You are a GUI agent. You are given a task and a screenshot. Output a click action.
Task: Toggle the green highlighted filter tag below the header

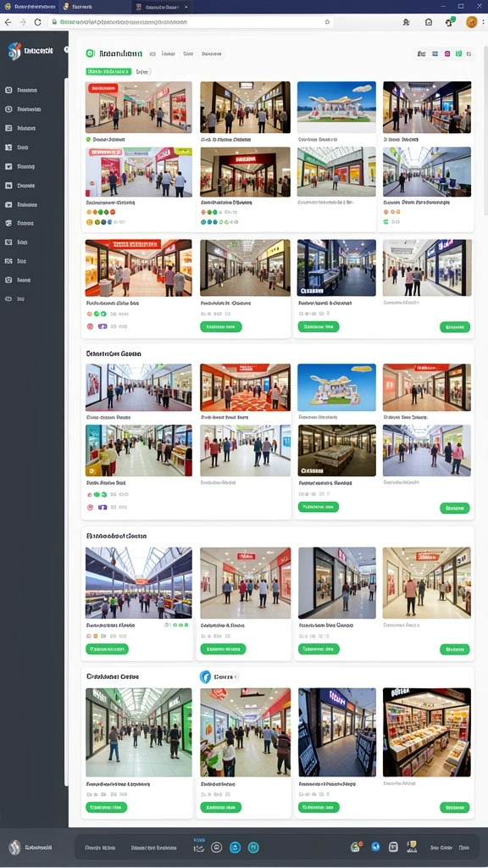click(108, 71)
